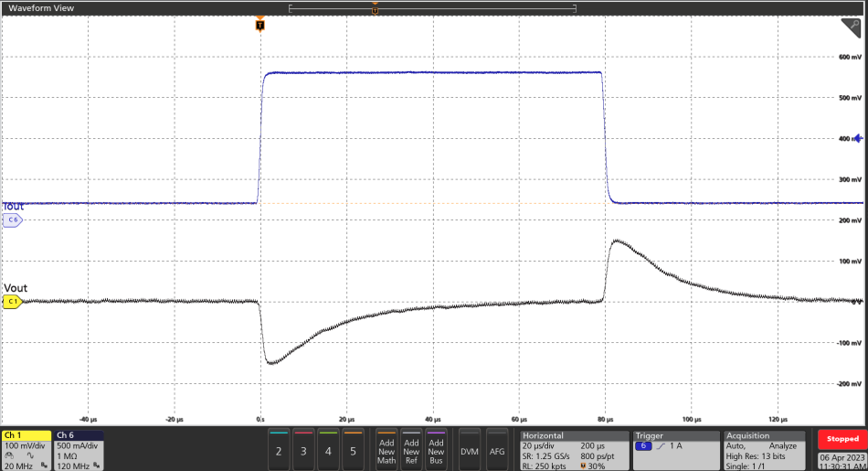Open the Trigger settings badge
The width and height of the screenshot is (868, 471).
(x=674, y=450)
